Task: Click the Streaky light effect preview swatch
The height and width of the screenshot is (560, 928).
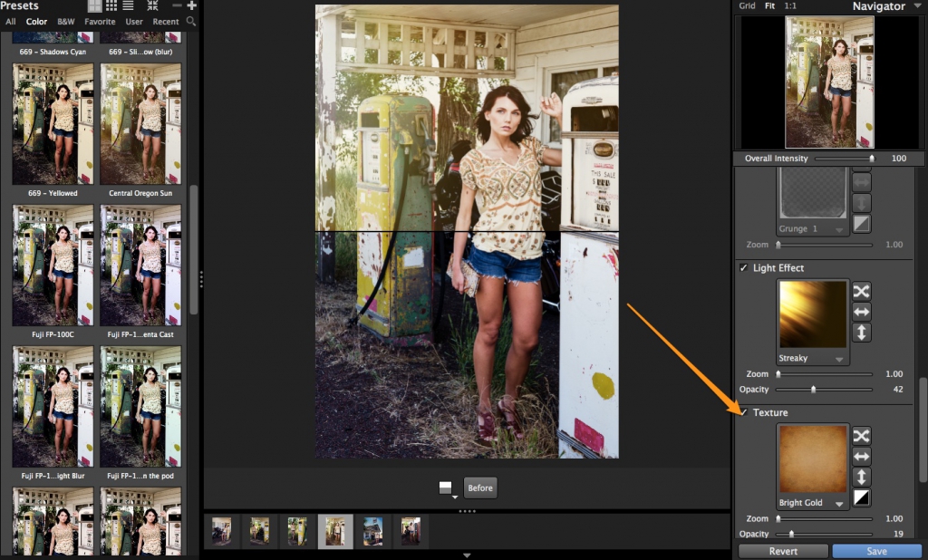Action: (813, 314)
